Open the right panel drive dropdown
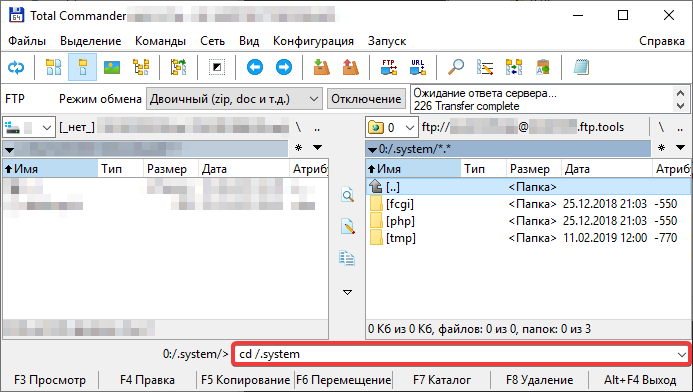Viewport: 693px width, 392px height. click(x=392, y=128)
